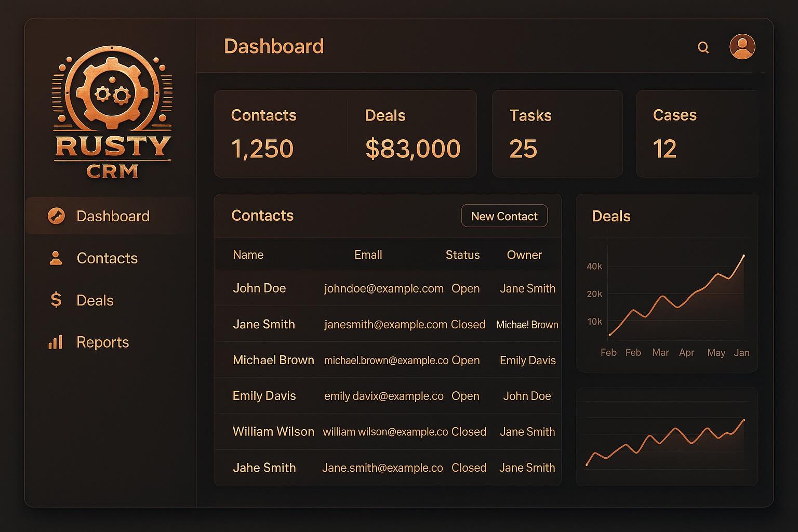Click the Status column header
Screen dimensions: 798x532
pos(462,255)
